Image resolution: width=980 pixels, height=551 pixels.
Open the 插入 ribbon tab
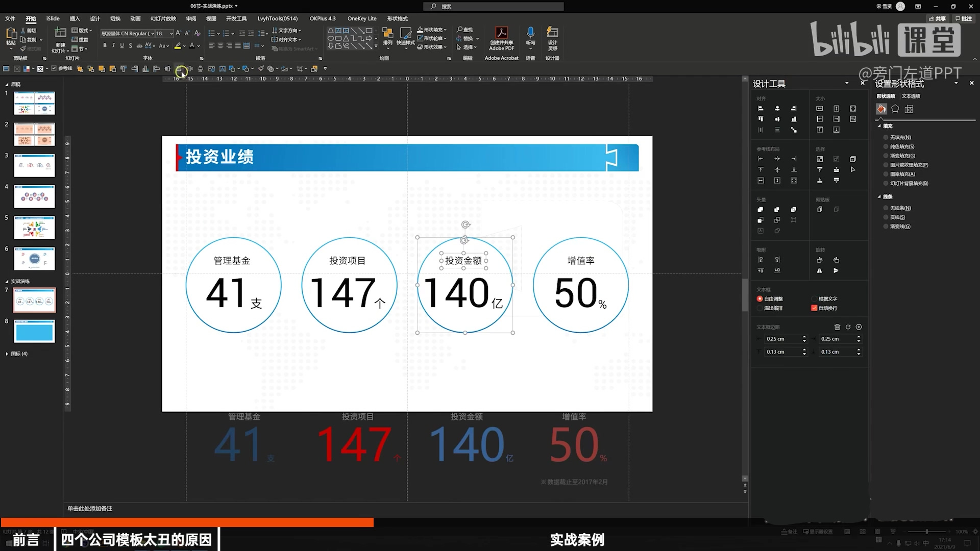pos(75,18)
